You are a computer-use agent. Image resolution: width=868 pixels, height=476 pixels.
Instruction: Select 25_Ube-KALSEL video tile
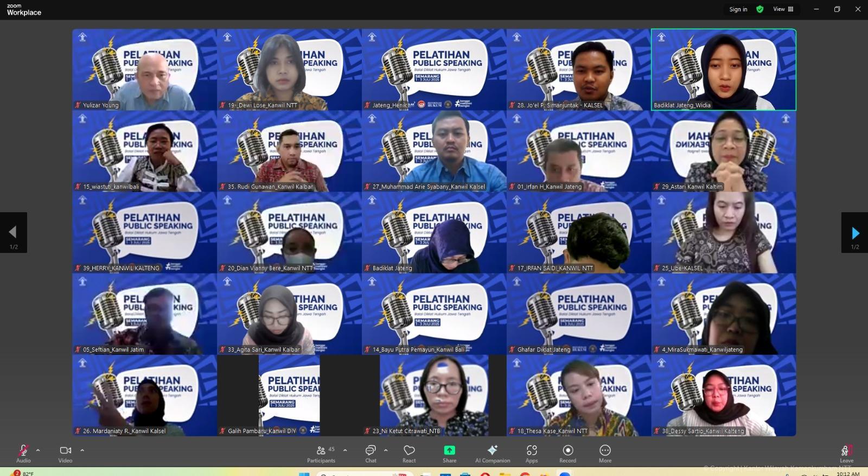click(x=724, y=232)
